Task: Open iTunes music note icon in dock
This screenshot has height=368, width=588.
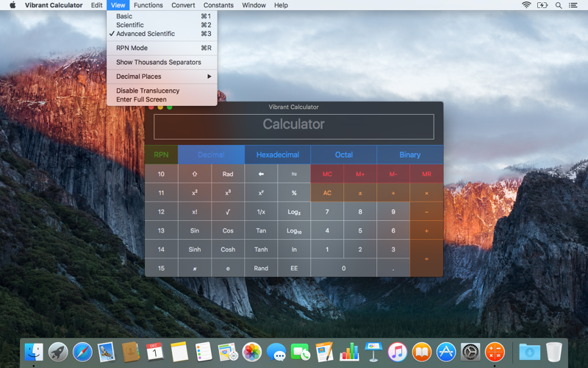Action: click(x=398, y=353)
